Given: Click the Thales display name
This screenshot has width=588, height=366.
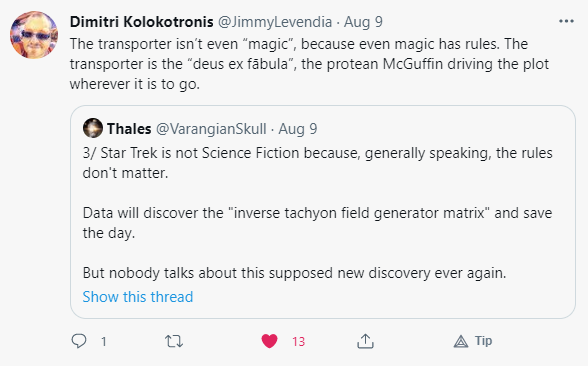Looking at the screenshot, I should pyautogui.click(x=129, y=129).
